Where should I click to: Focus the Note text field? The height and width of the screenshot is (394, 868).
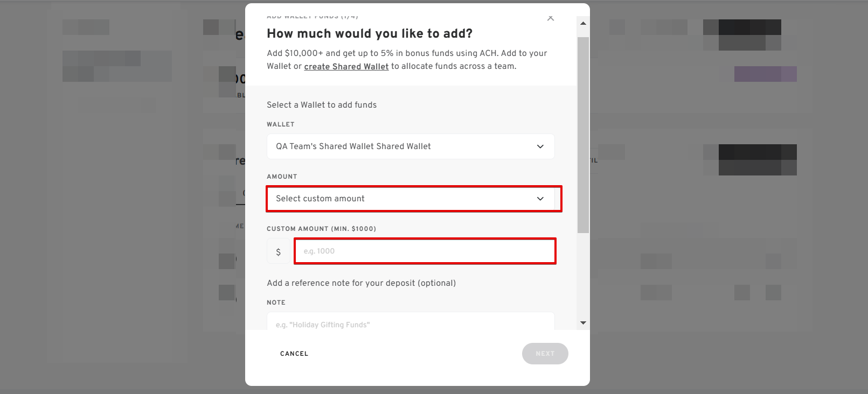tap(411, 321)
